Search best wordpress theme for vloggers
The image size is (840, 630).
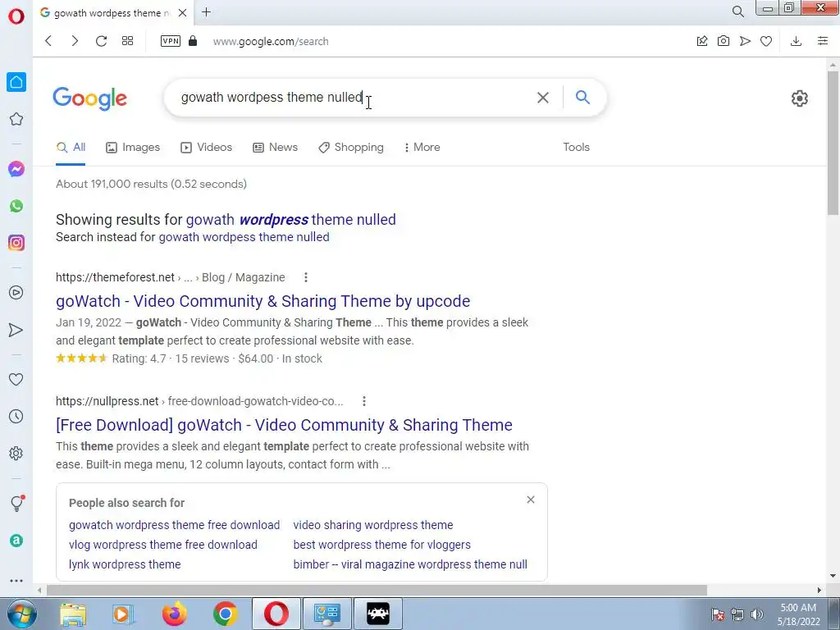[x=382, y=545]
